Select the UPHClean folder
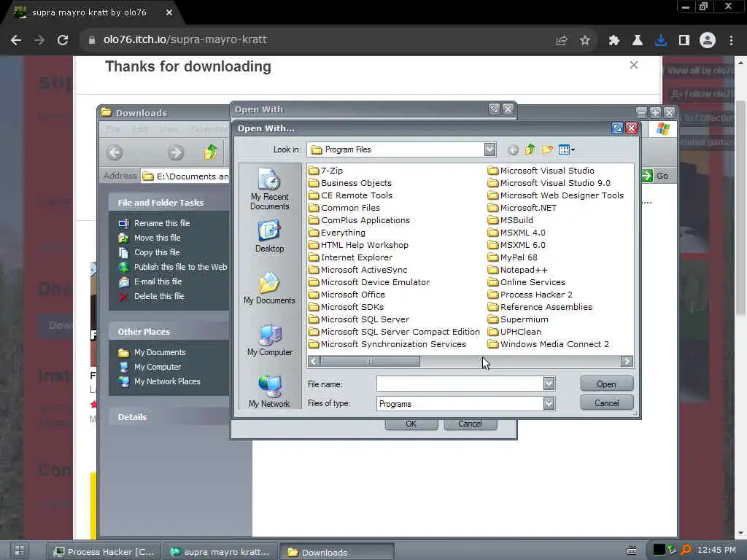 pos(514,332)
